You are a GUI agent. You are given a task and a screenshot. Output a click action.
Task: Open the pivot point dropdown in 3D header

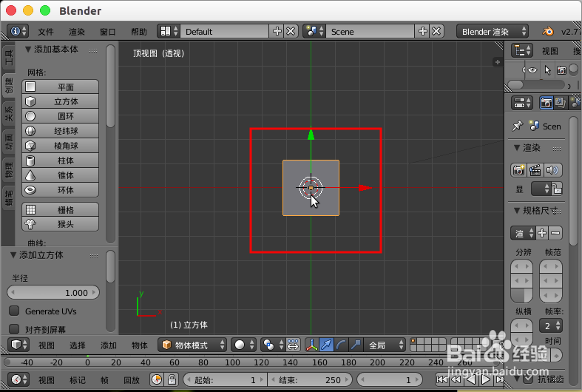coord(273,345)
